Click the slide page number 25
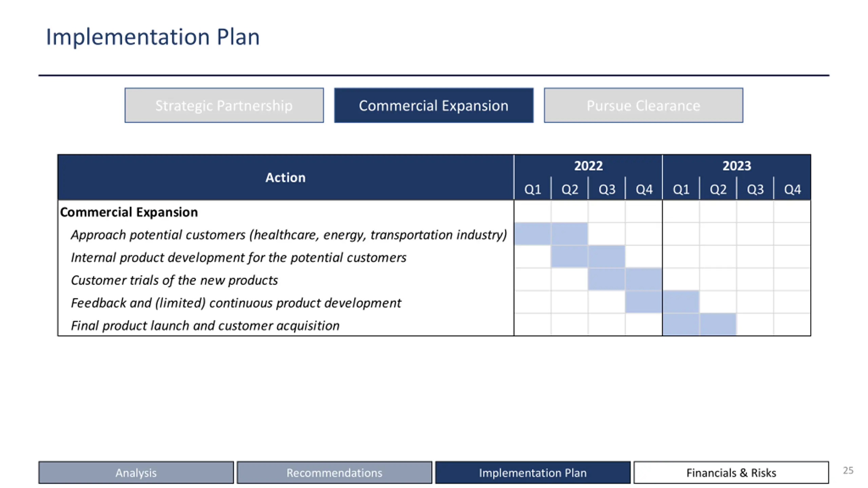Viewport: 868px width, 488px height. 848,470
